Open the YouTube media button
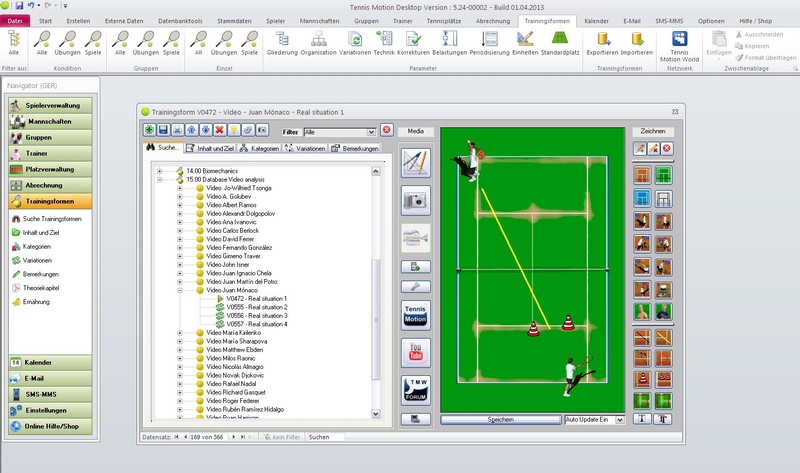The width and height of the screenshot is (800, 473). point(415,351)
